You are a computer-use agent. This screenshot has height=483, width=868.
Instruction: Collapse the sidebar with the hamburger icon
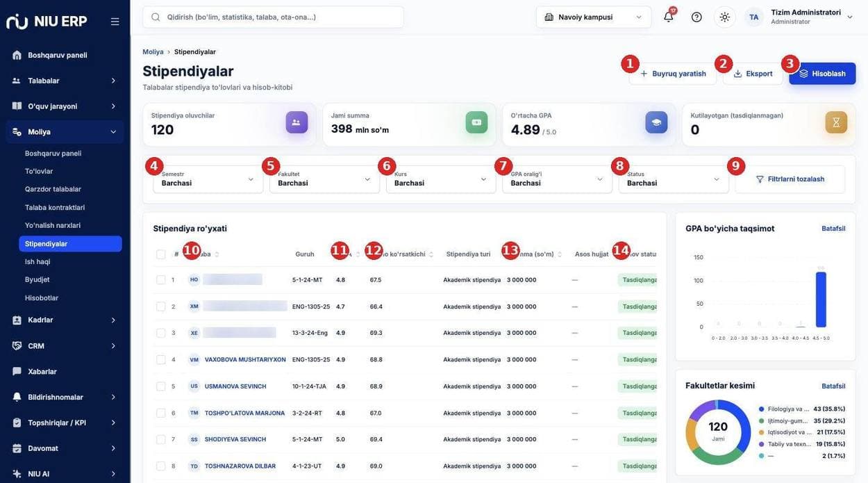coord(115,22)
